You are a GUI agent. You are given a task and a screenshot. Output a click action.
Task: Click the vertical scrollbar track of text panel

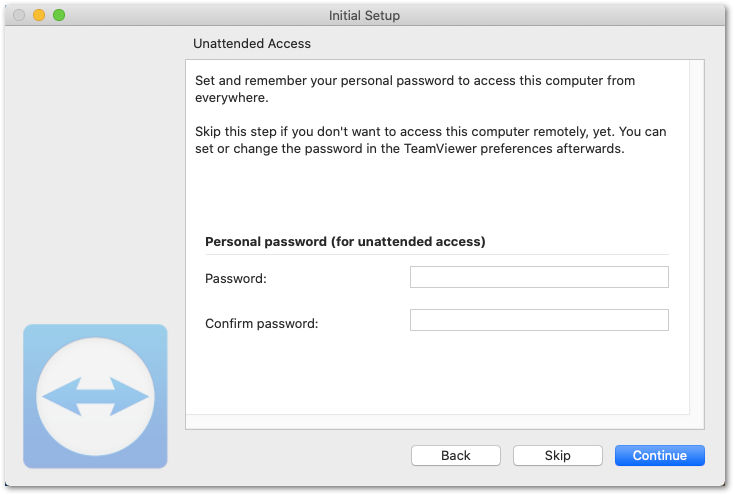697,237
